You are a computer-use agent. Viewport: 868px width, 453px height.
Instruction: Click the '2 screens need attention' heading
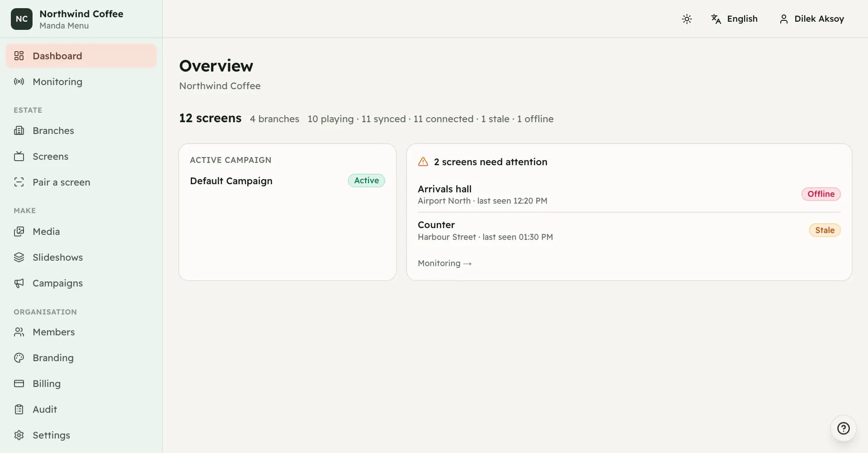[491, 162]
